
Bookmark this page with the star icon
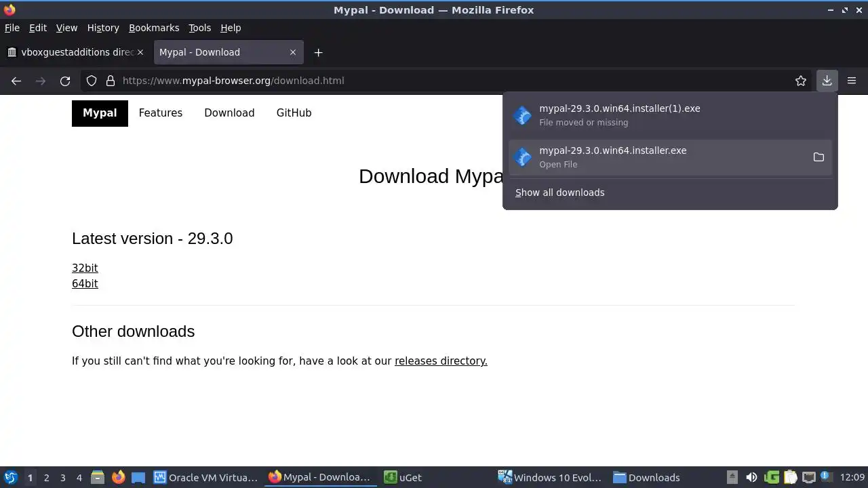click(x=801, y=81)
